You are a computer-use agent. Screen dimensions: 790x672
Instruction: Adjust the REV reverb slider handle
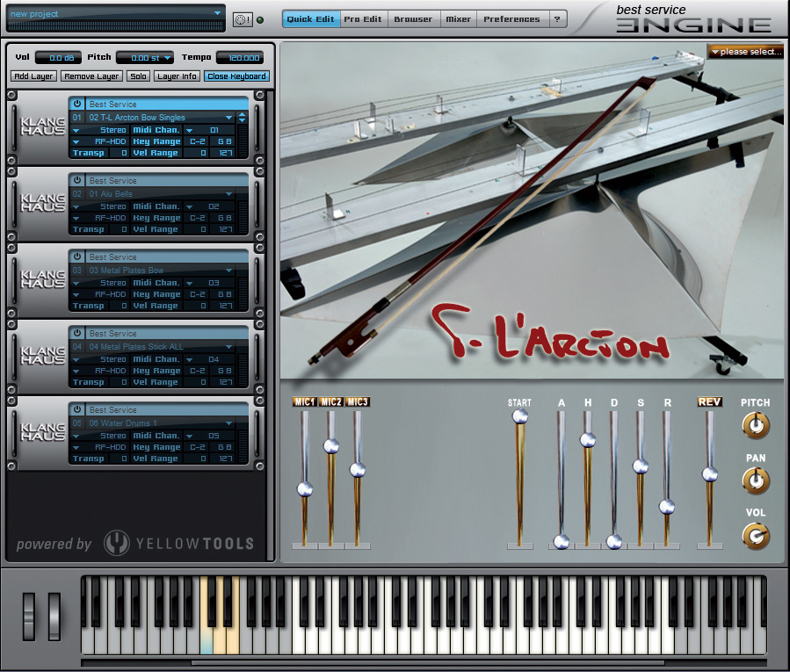coord(709,474)
